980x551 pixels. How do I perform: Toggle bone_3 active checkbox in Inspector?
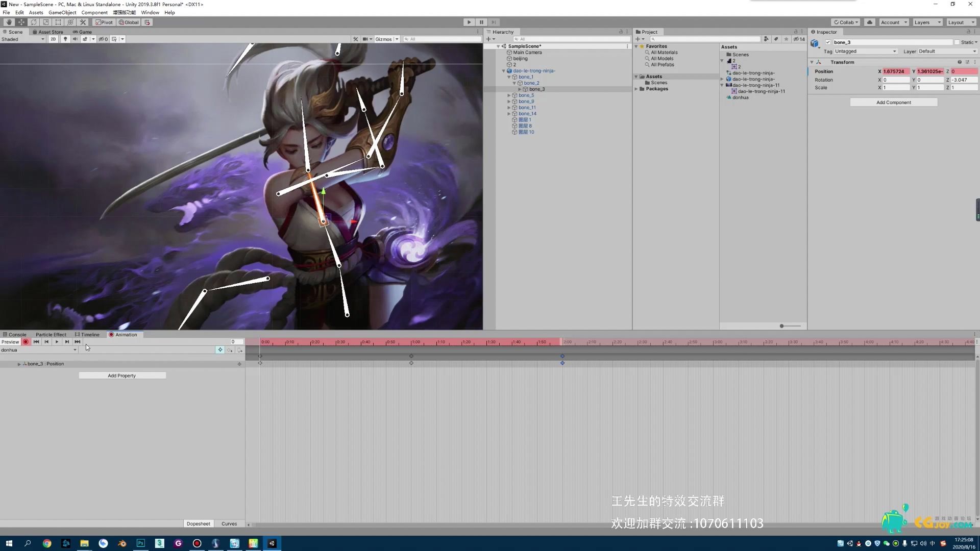tap(828, 42)
